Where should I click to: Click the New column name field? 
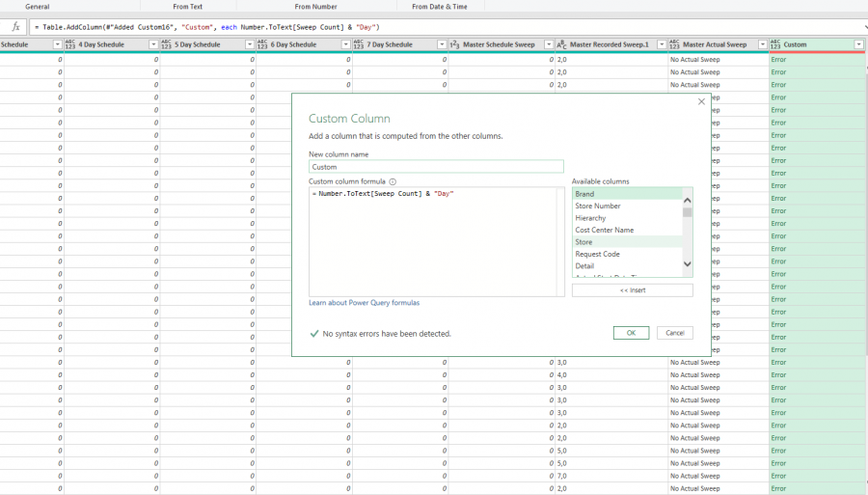point(436,167)
